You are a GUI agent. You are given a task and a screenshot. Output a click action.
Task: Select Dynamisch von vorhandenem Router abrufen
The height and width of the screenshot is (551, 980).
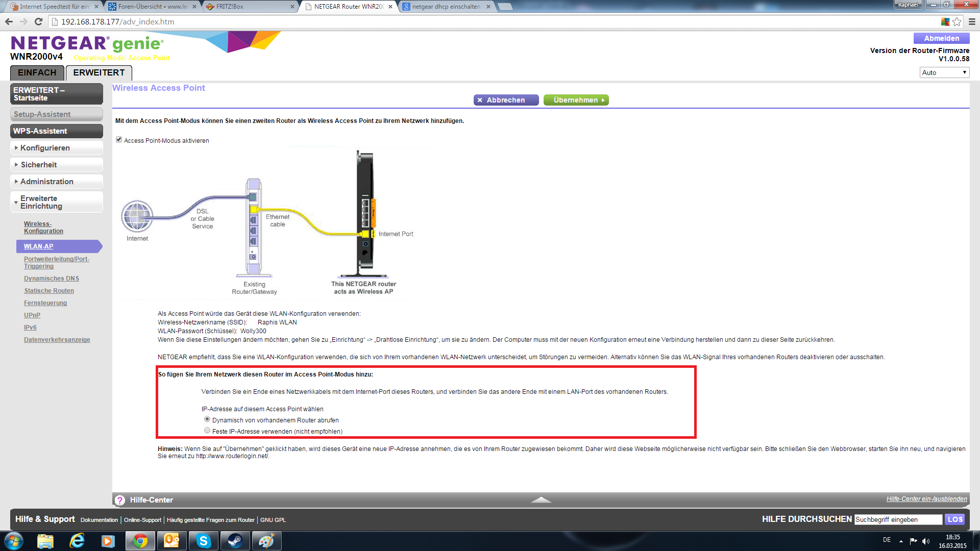pyautogui.click(x=207, y=419)
